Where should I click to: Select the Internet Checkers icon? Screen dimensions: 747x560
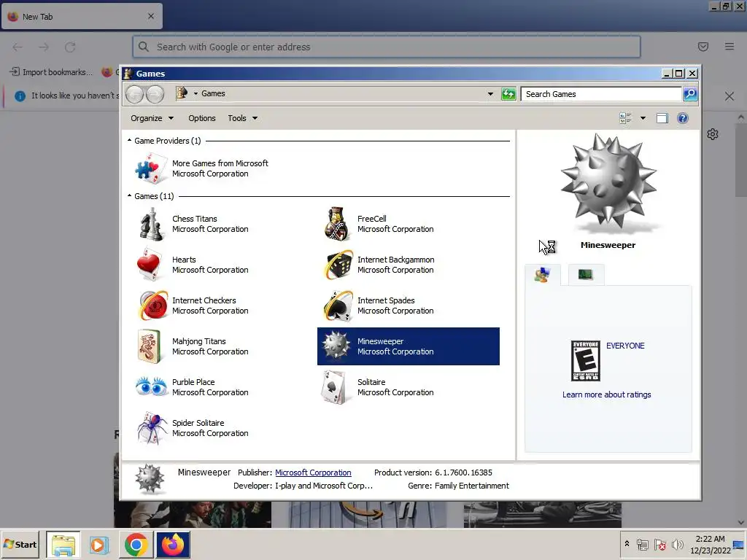[153, 306]
